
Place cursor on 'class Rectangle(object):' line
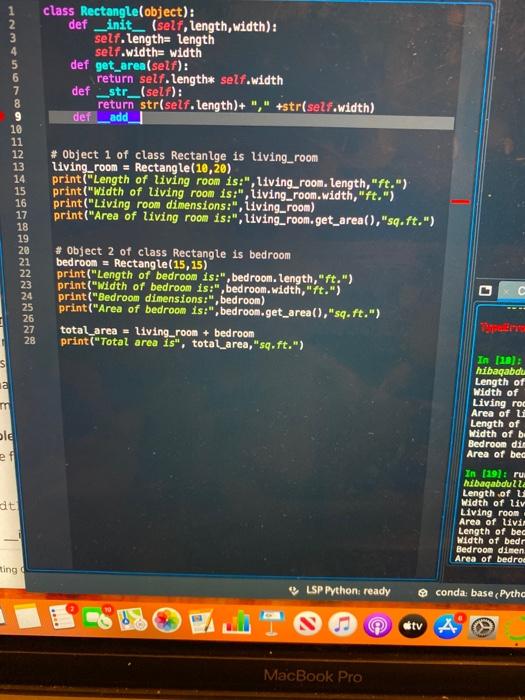click(118, 12)
